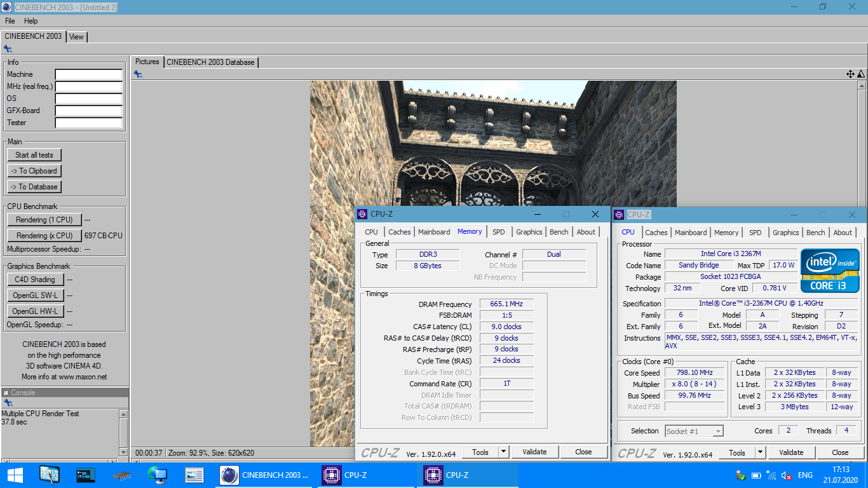This screenshot has width=868, height=488.
Task: Run C4D Shading test
Action: tap(35, 280)
